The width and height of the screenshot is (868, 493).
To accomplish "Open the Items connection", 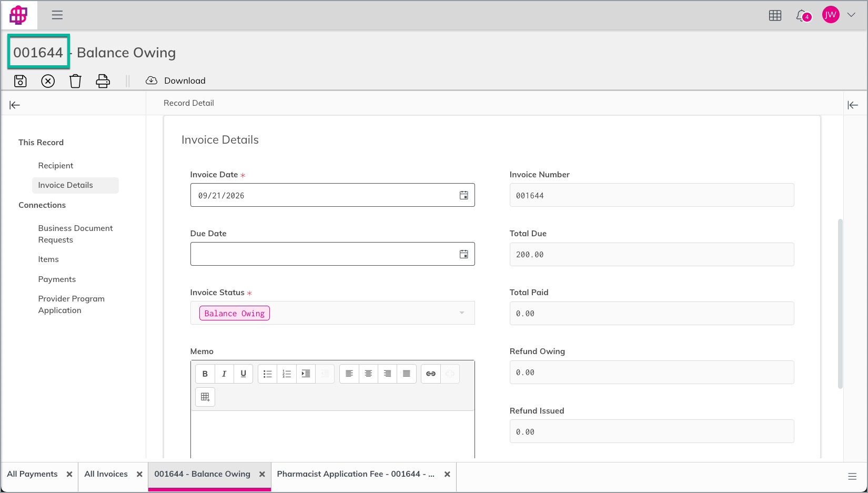I will tap(48, 259).
